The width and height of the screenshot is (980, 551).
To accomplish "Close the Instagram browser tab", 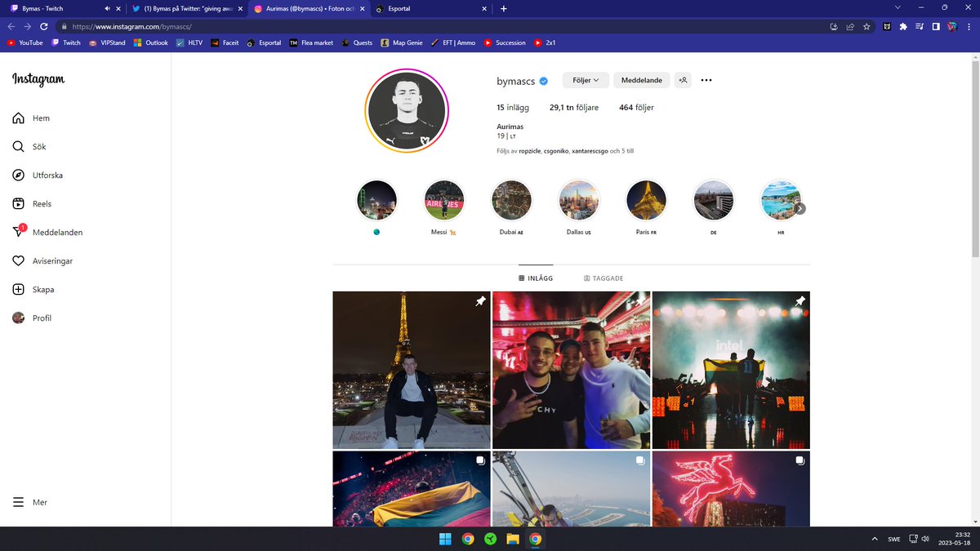I will pyautogui.click(x=362, y=8).
